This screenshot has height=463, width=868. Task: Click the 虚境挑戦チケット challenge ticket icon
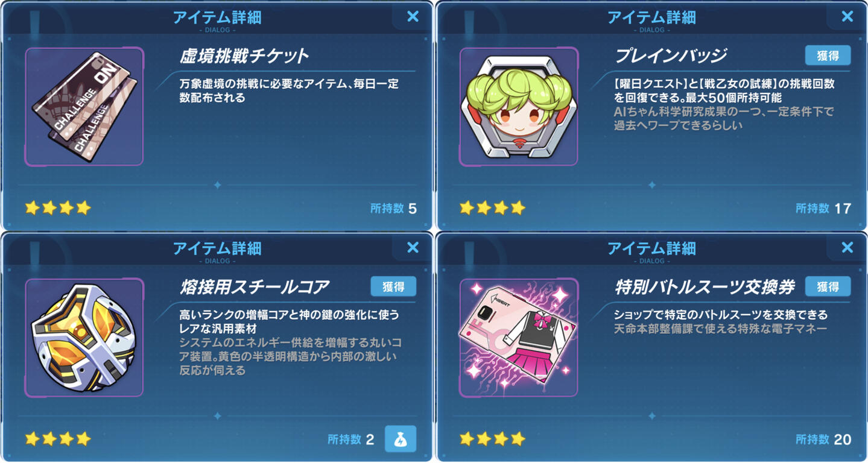84,106
